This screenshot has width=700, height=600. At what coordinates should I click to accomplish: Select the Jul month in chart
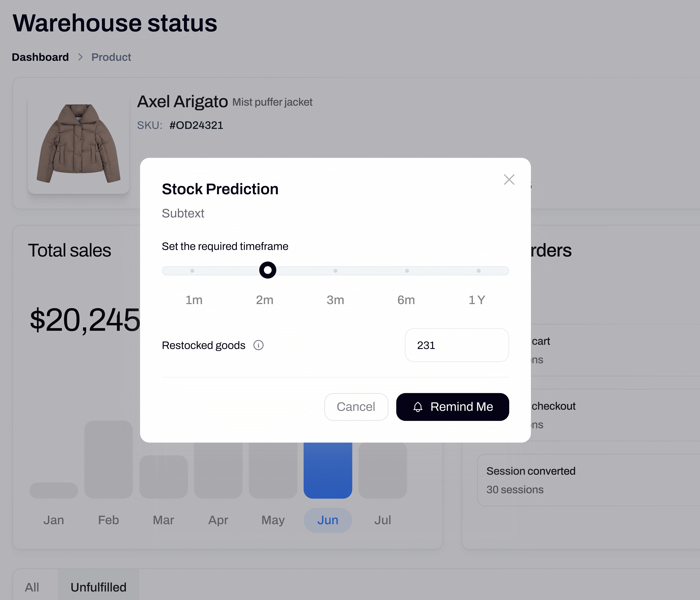pos(382,520)
